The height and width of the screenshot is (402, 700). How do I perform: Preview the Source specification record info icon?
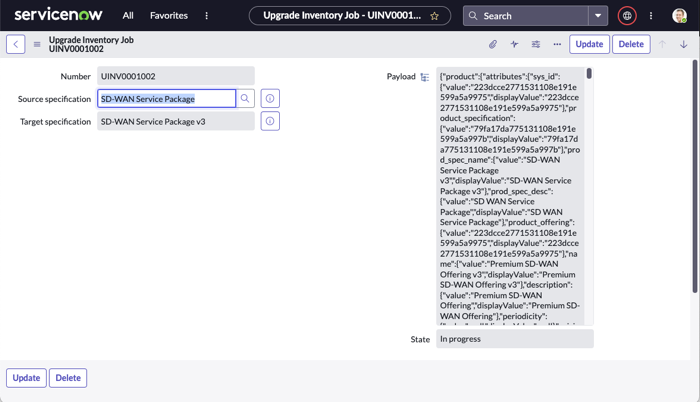pos(270,99)
